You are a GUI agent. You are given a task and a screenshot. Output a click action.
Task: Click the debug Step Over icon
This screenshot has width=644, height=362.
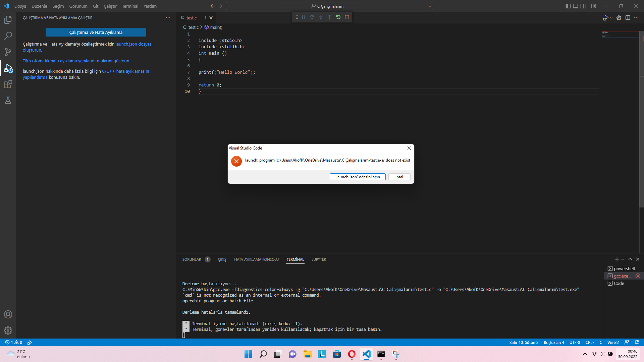(312, 17)
